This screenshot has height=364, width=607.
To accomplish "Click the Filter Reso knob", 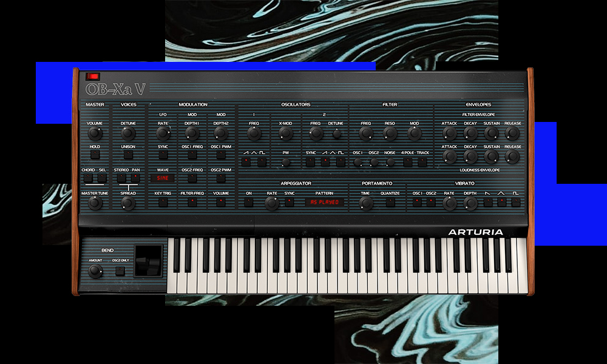I will click(x=390, y=133).
